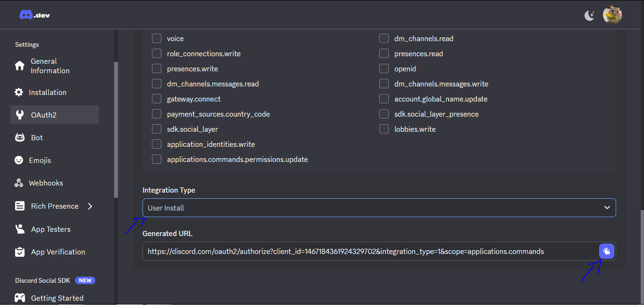This screenshot has width=644, height=305.
Task: Click the Bot robot icon
Action: [x=20, y=137]
